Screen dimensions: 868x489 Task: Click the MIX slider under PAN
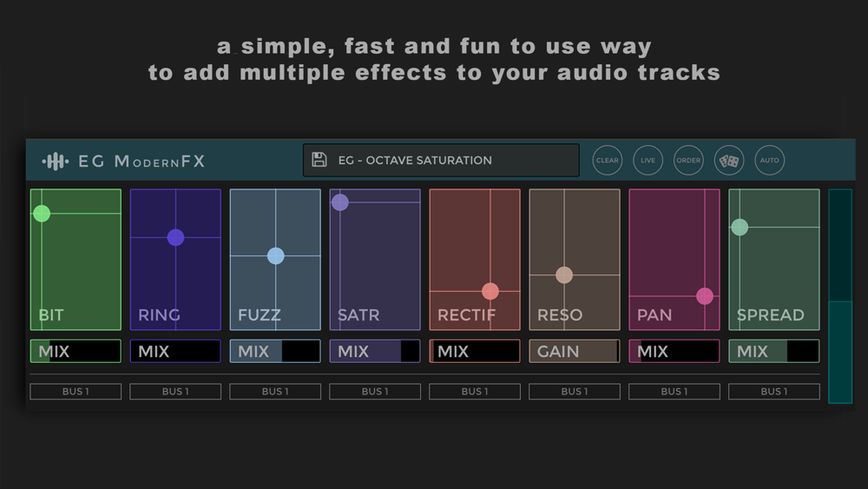[674, 351]
